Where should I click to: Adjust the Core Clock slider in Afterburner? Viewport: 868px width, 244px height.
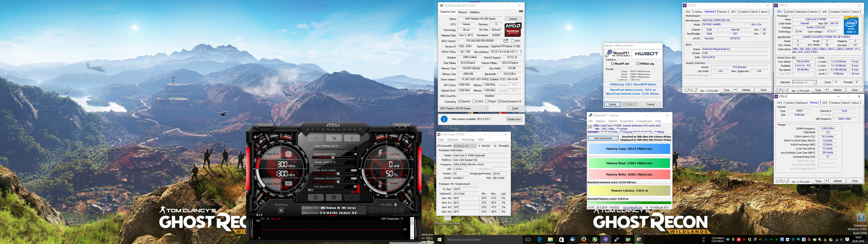pos(338,174)
